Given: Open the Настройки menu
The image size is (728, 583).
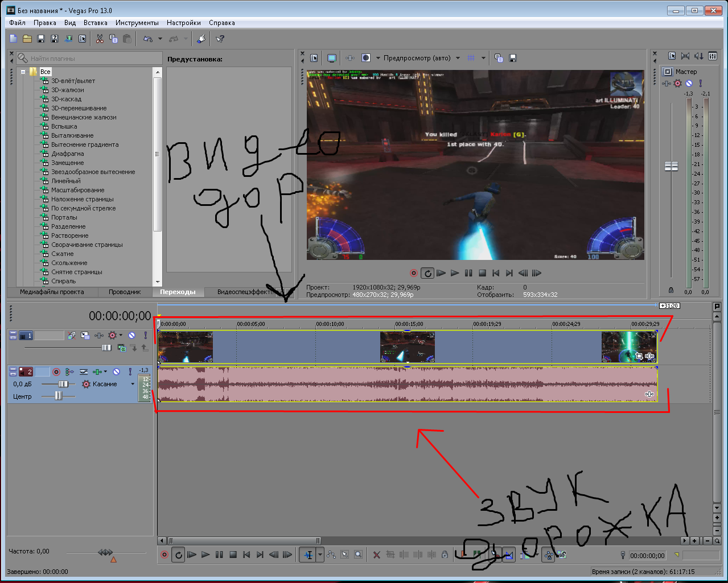Looking at the screenshot, I should tap(184, 23).
